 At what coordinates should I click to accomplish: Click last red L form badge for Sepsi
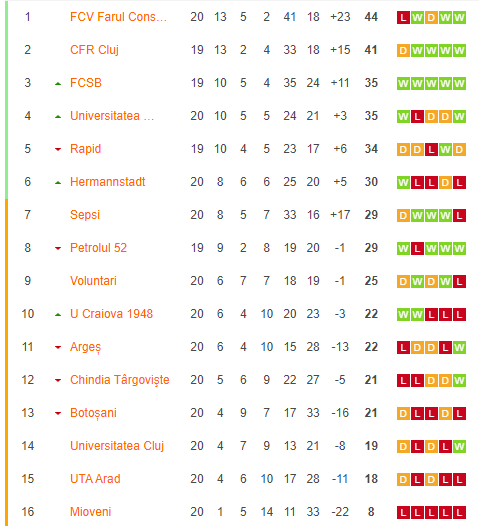coord(459,215)
